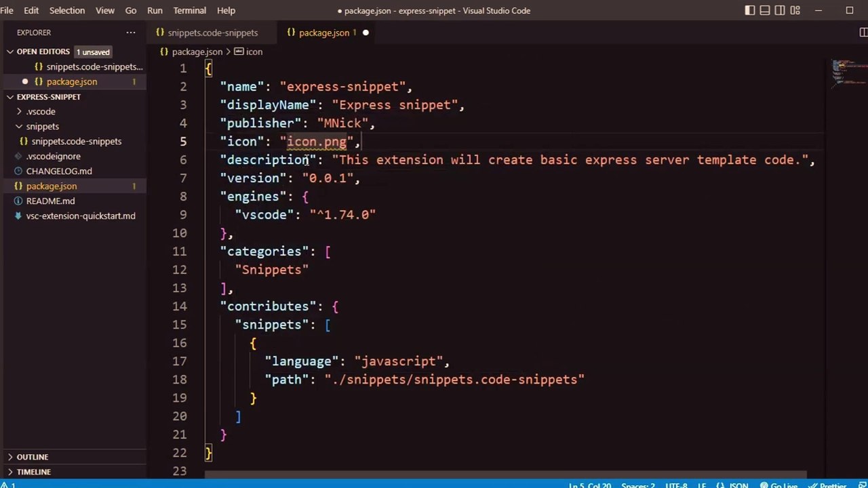Open snippets.code-snippets under snippets folder
Viewport: 868px width, 488px height.
click(x=76, y=141)
